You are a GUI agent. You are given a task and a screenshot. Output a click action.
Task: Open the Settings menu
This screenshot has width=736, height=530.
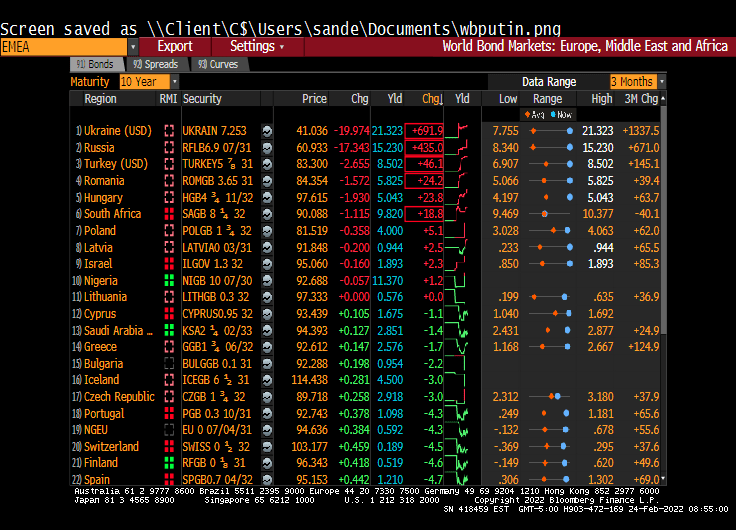click(x=256, y=47)
